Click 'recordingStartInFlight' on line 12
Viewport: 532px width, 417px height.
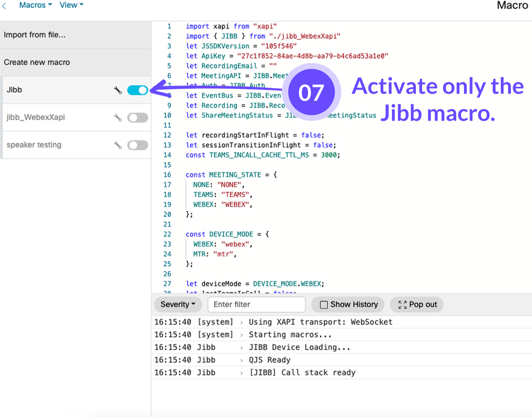[x=245, y=135]
